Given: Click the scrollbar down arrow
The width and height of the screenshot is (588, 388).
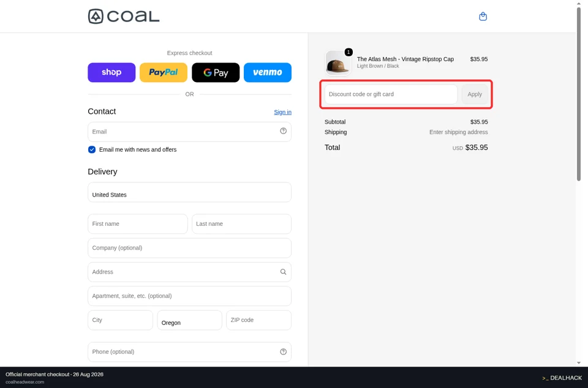Looking at the screenshot, I should (x=579, y=362).
